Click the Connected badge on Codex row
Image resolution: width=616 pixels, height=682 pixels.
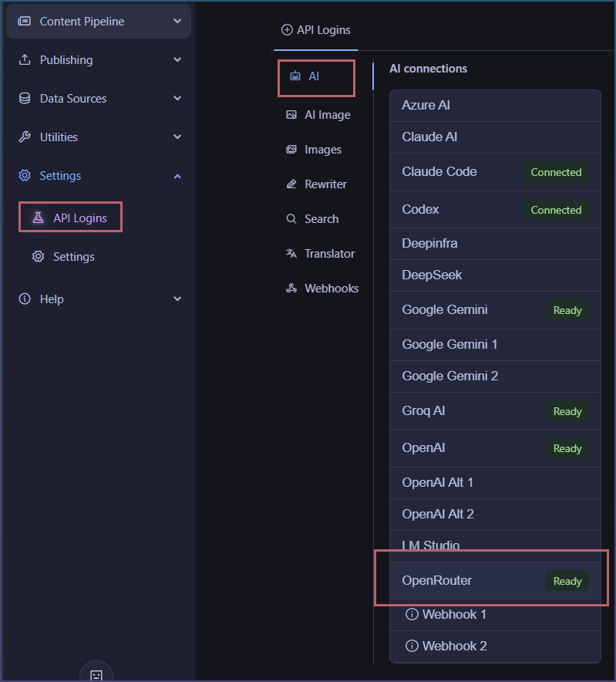556,210
